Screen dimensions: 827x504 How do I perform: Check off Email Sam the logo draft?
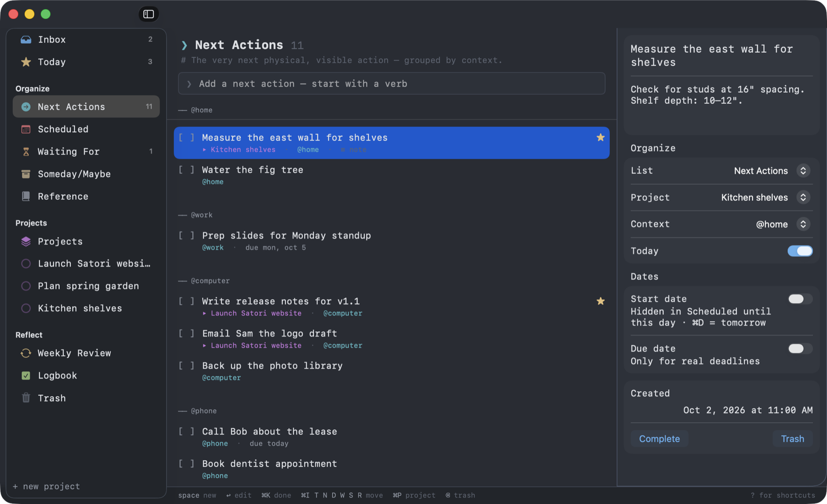pyautogui.click(x=187, y=333)
